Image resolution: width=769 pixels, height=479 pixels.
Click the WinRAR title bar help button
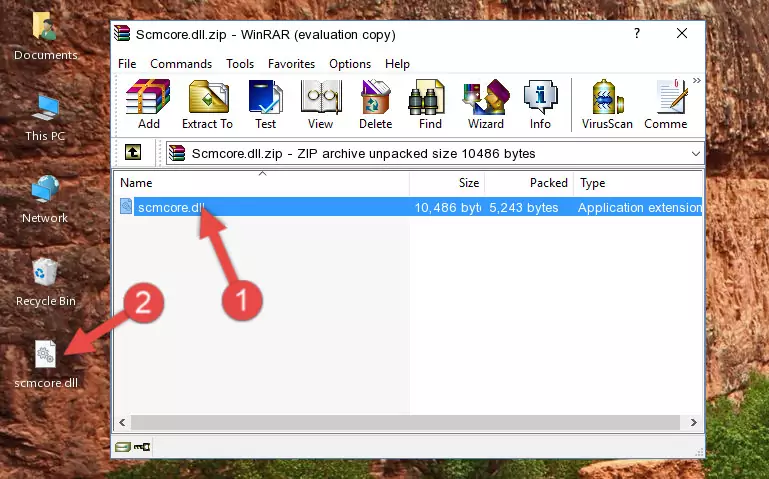tap(637, 33)
